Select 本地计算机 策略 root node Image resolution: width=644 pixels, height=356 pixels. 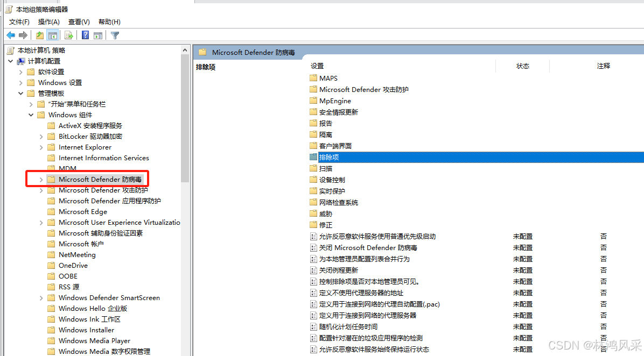[x=41, y=50]
